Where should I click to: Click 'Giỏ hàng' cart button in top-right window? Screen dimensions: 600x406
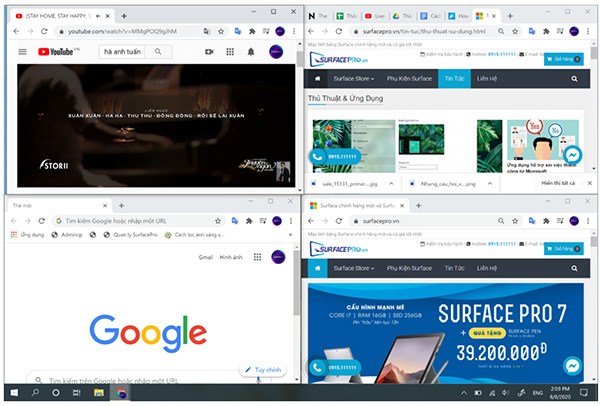click(564, 59)
